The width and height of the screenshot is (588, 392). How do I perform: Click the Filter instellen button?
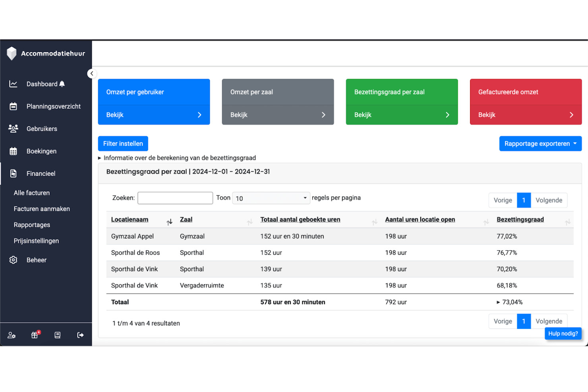[x=123, y=143]
